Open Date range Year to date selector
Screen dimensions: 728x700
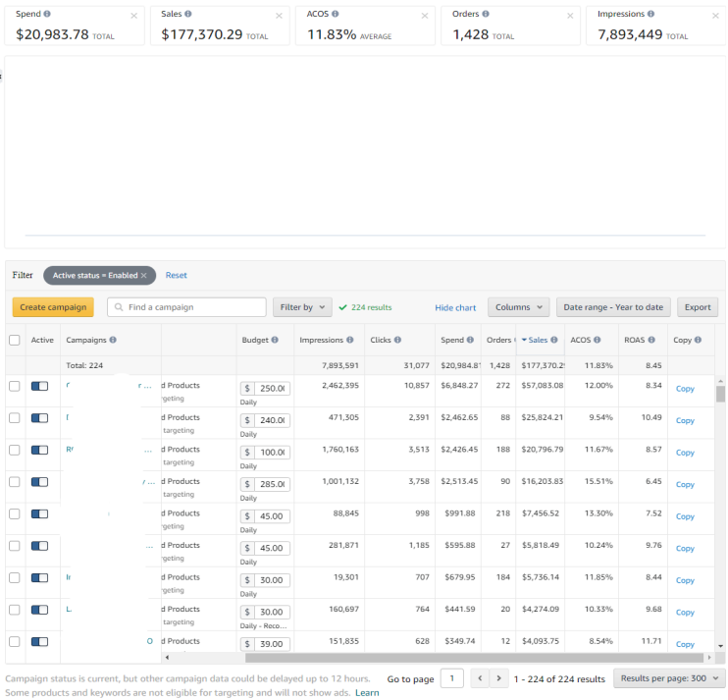pos(612,307)
